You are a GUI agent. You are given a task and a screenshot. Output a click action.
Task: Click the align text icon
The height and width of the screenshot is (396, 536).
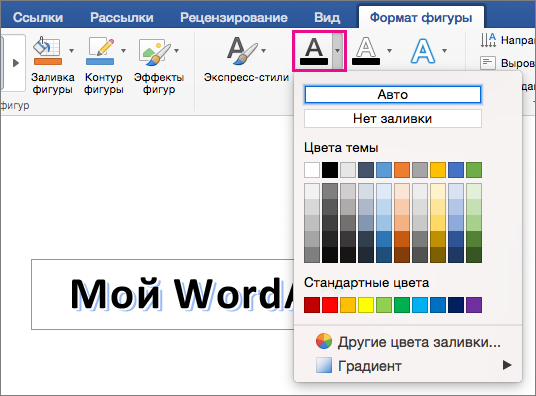click(x=488, y=63)
